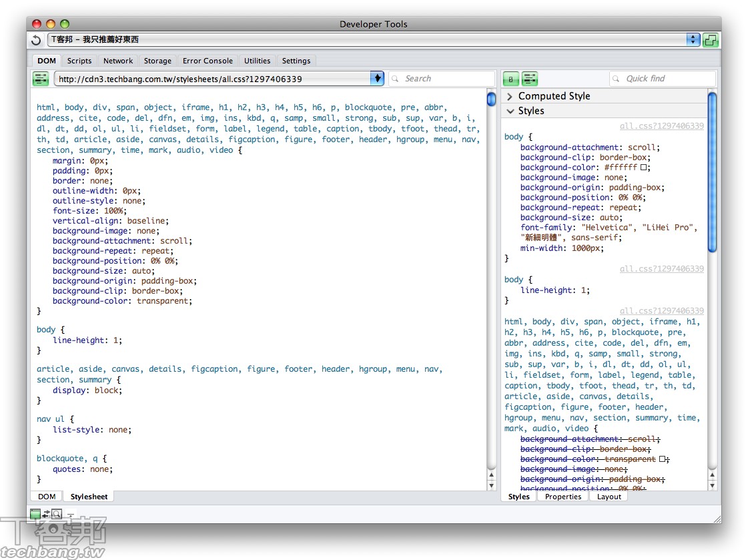Click the green list icon left of stylesheet URL
The width and height of the screenshot is (748, 560).
coord(41,79)
